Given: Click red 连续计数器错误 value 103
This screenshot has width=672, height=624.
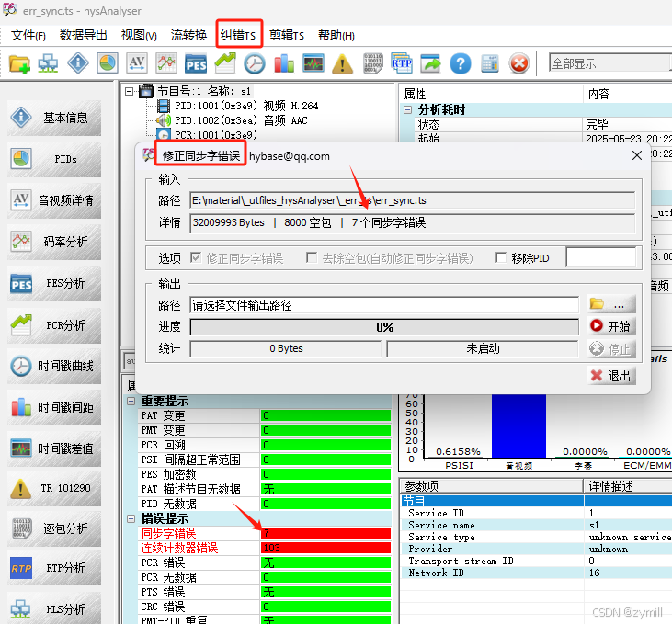Looking at the screenshot, I should click(x=325, y=548).
